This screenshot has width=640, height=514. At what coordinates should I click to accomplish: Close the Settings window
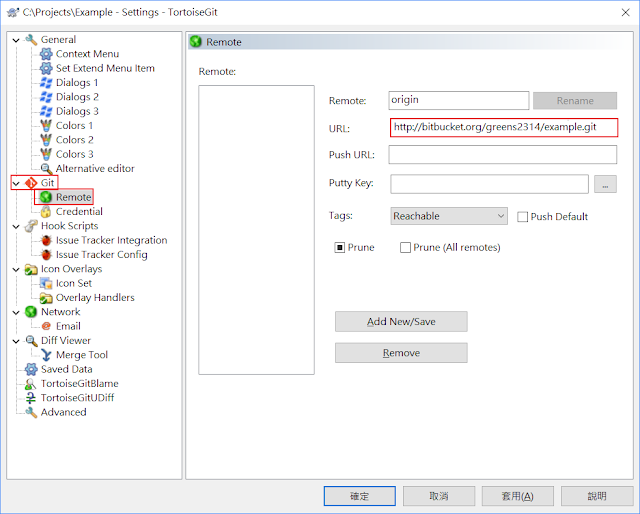coord(625,13)
